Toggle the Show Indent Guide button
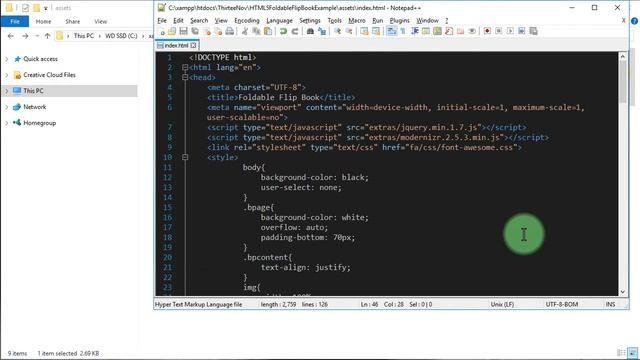The height and width of the screenshot is (360, 640). pyautogui.click(x=414, y=31)
